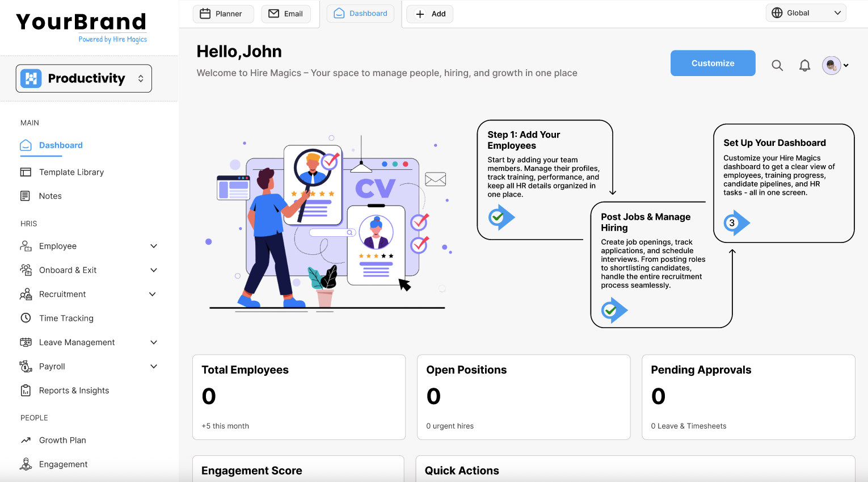Image resolution: width=868 pixels, height=482 pixels.
Task: Expand the Leave Management chevron
Action: (154, 342)
